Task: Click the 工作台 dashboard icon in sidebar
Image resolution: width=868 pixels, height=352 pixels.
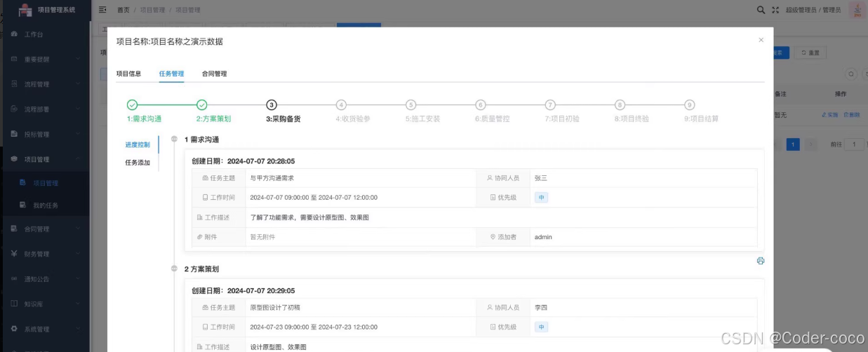Action: [14, 34]
